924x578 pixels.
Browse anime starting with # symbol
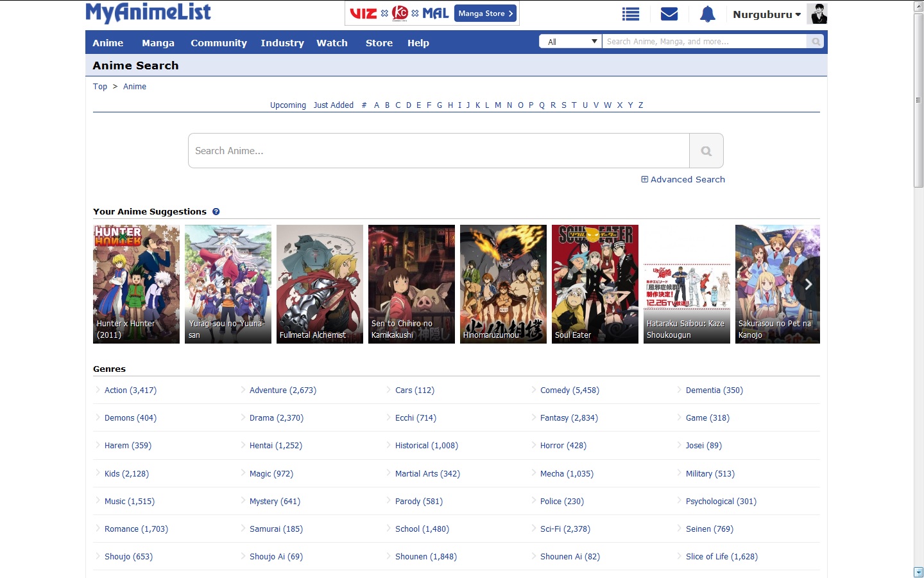coord(364,105)
